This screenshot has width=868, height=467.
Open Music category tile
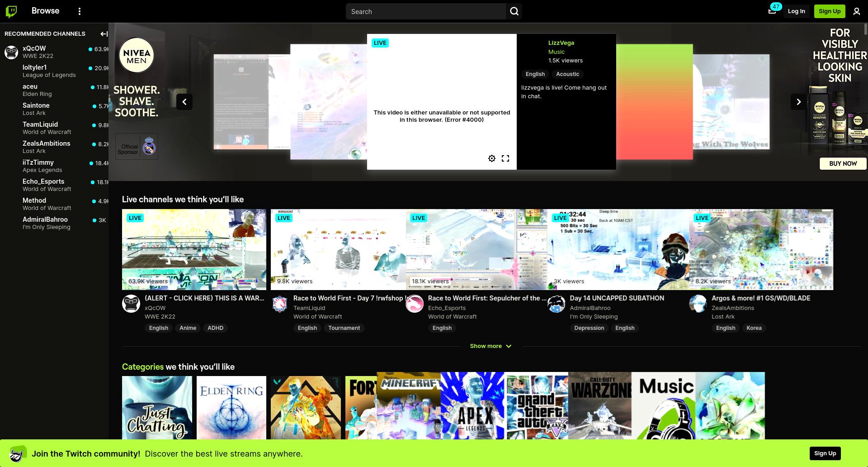coord(664,405)
